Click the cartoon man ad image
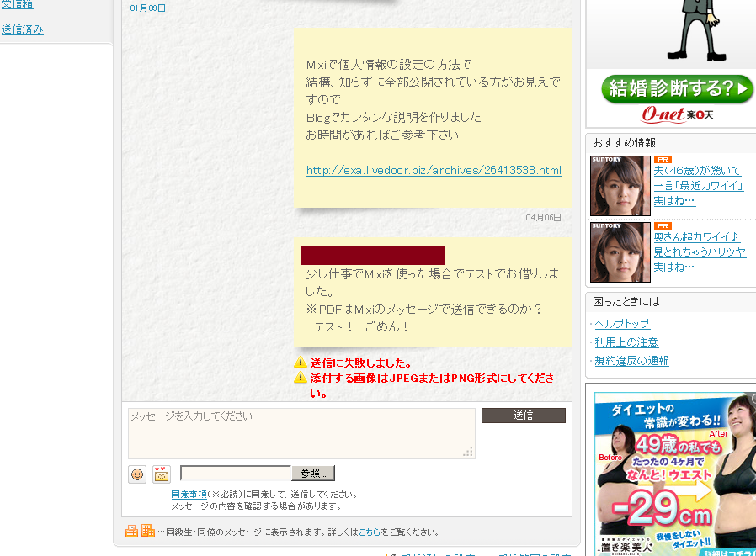756x556 pixels. 697,31
